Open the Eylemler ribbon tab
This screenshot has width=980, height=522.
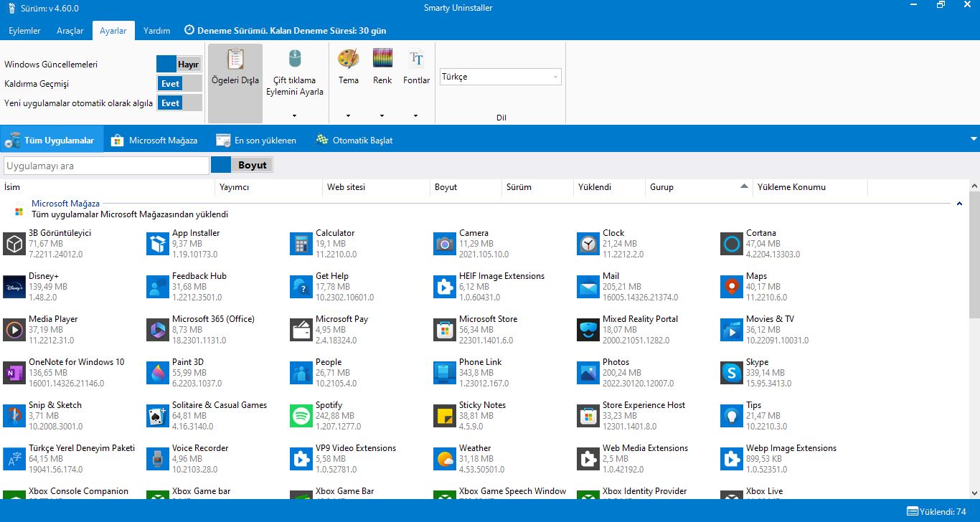[x=24, y=31]
